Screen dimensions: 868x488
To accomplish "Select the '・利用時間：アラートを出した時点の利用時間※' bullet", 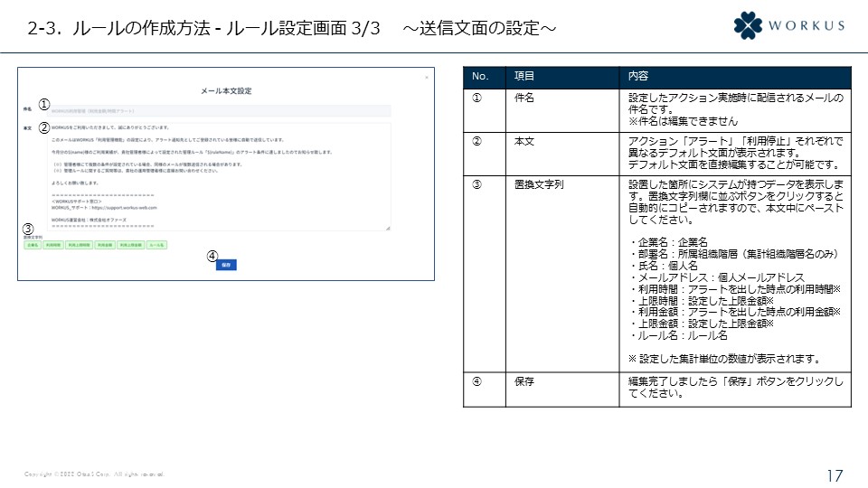I will (736, 289).
